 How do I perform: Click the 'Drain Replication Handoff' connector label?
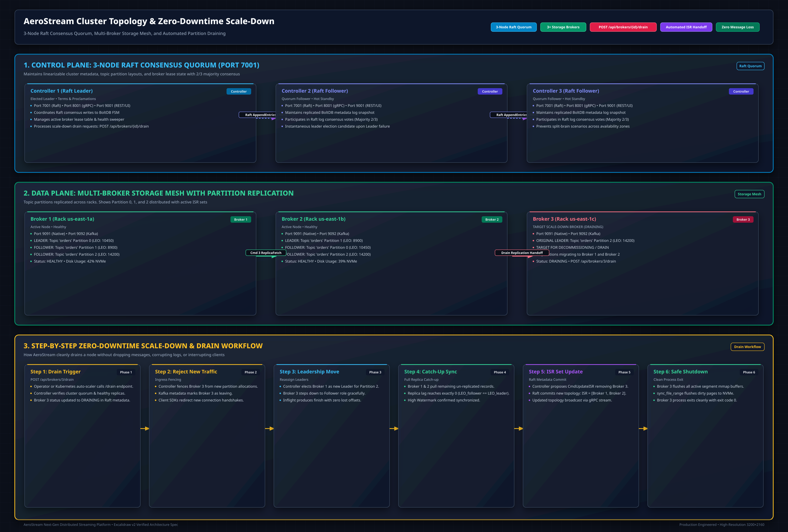point(522,253)
